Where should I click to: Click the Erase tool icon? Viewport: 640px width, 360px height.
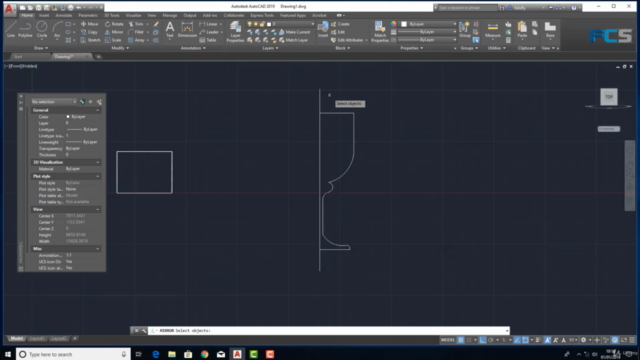coord(156,24)
